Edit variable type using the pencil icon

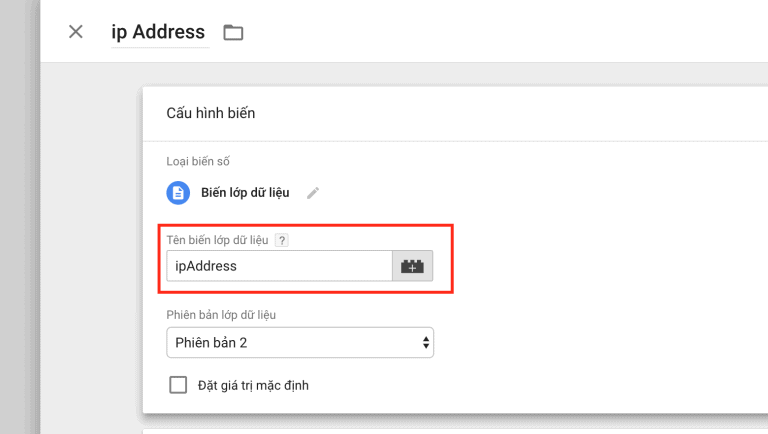[313, 193]
